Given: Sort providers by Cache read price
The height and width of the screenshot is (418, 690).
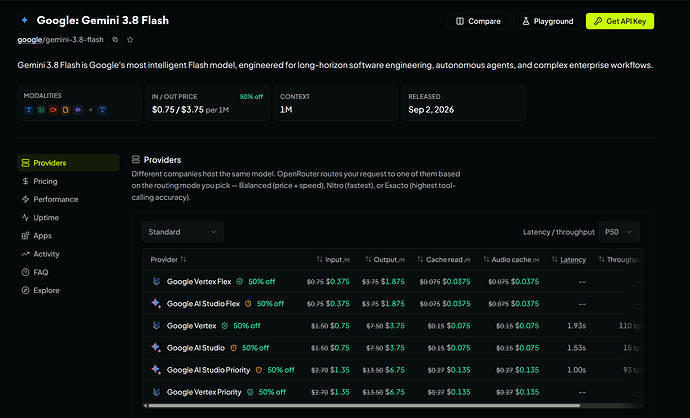Looking at the screenshot, I should (444, 260).
